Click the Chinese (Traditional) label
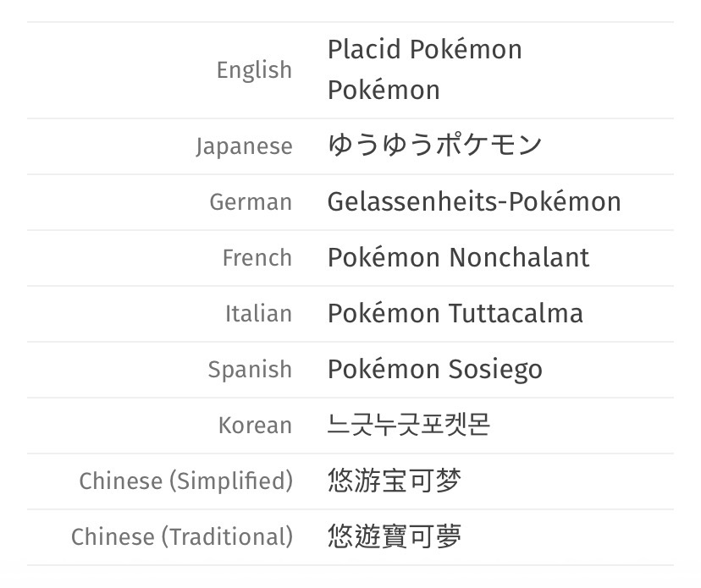This screenshot has width=701, height=588. pyautogui.click(x=182, y=537)
